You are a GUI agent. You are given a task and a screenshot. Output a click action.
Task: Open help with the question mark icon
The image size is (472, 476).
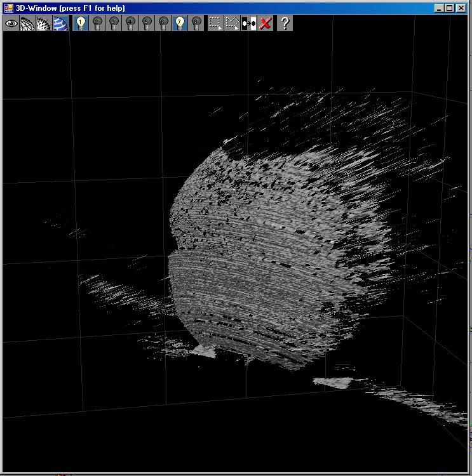coord(285,23)
